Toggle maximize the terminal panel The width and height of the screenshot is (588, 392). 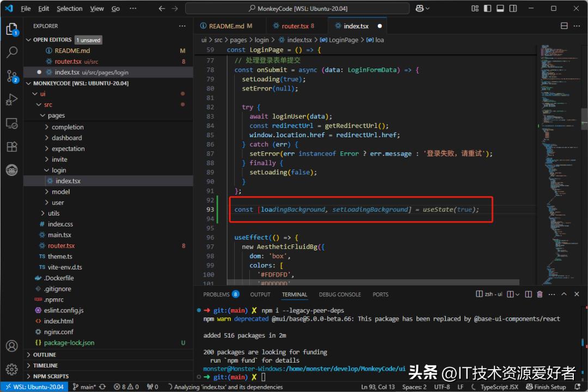(564, 294)
